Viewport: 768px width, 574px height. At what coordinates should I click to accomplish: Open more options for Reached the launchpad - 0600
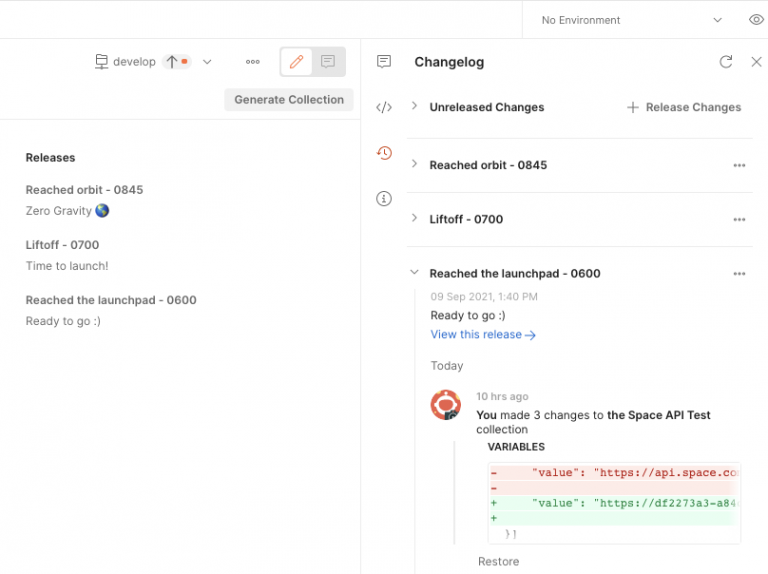click(739, 274)
